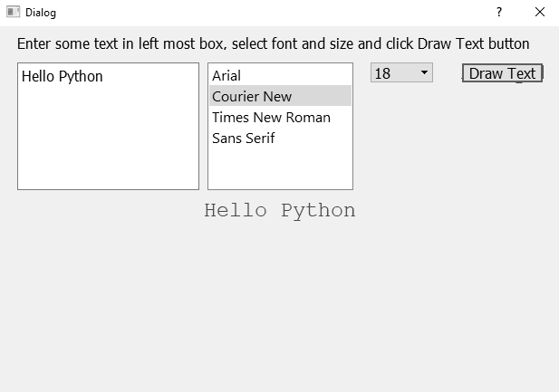Image resolution: width=559 pixels, height=392 pixels.
Task: Click the instruction label starting with Enter
Action: point(273,43)
